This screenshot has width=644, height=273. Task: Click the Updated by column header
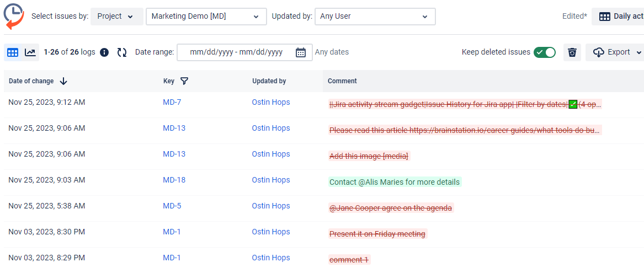tap(269, 81)
